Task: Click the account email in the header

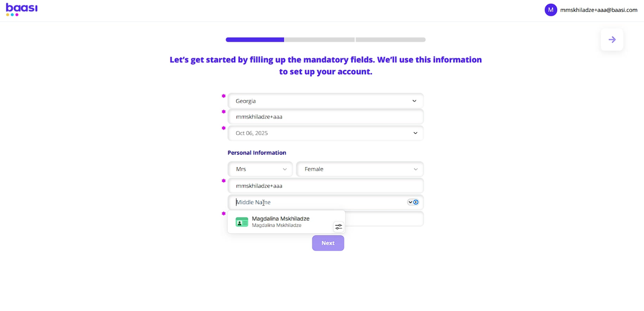Action: pos(599,10)
